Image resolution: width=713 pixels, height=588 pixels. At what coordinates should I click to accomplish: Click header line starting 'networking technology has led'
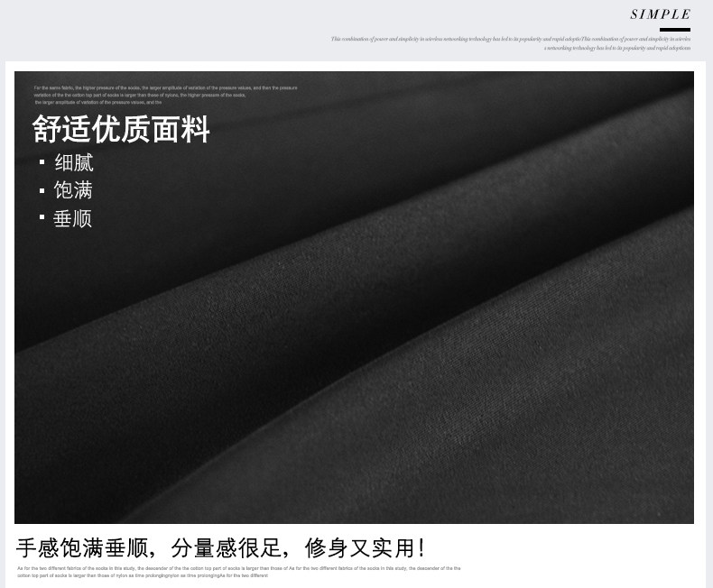pyautogui.click(x=617, y=48)
